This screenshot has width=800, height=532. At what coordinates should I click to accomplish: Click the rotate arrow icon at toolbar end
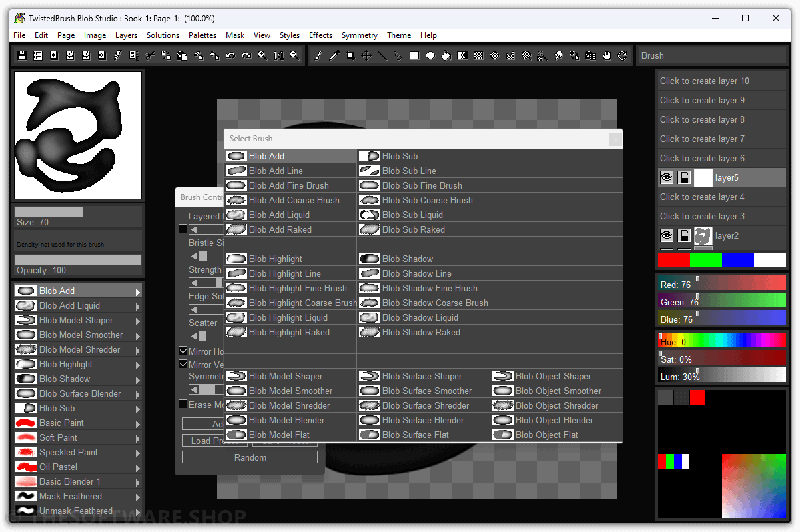point(623,55)
